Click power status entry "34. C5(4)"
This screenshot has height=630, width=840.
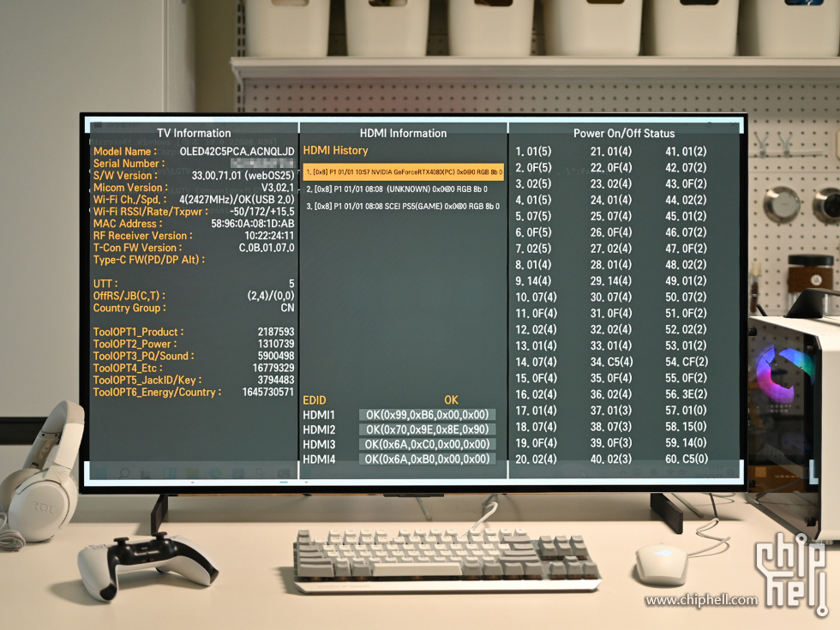[x=611, y=362]
